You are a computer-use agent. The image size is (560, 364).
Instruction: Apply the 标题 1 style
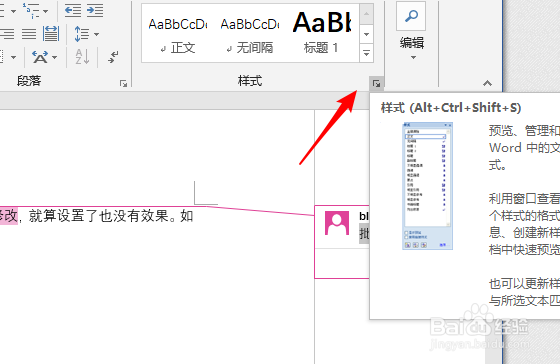[321, 33]
